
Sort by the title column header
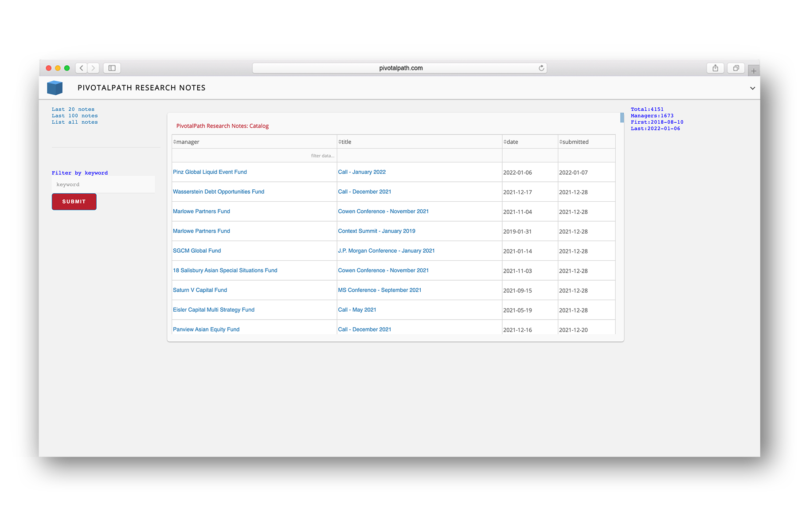pyautogui.click(x=344, y=142)
